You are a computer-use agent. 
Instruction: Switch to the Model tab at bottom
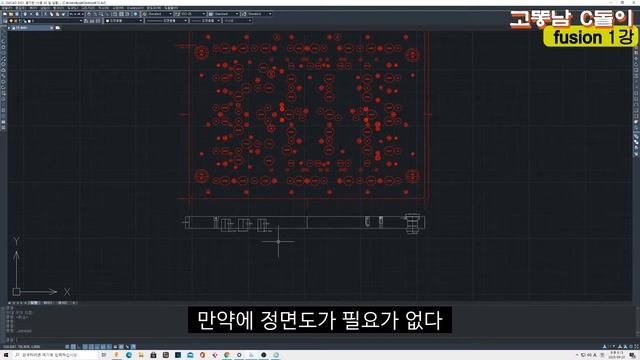pyautogui.click(x=34, y=303)
